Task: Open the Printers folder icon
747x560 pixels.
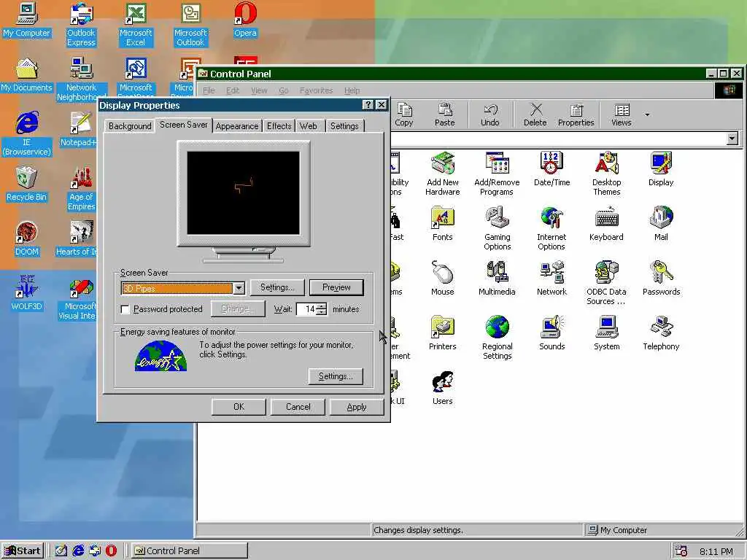Action: pyautogui.click(x=443, y=332)
